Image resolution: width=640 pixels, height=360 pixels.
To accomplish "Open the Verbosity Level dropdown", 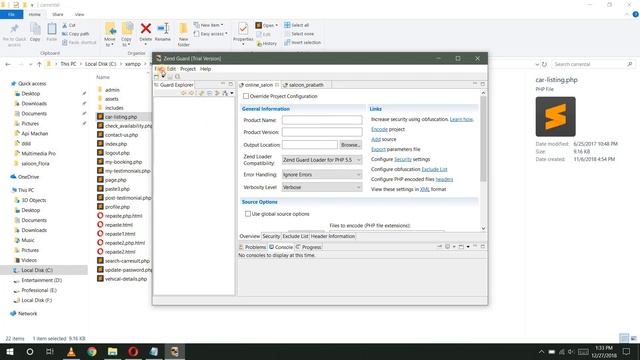I will [322, 187].
